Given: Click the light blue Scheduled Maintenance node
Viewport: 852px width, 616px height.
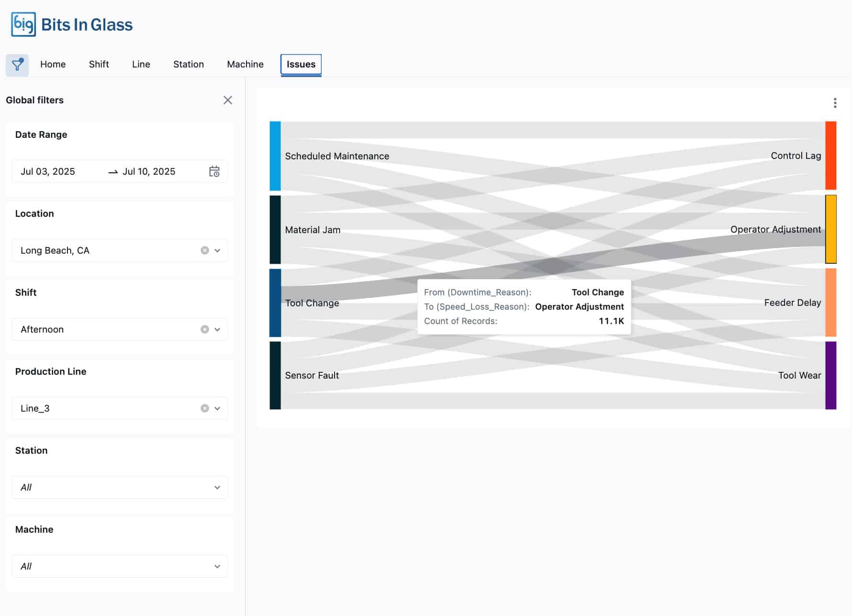Looking at the screenshot, I should tap(275, 156).
